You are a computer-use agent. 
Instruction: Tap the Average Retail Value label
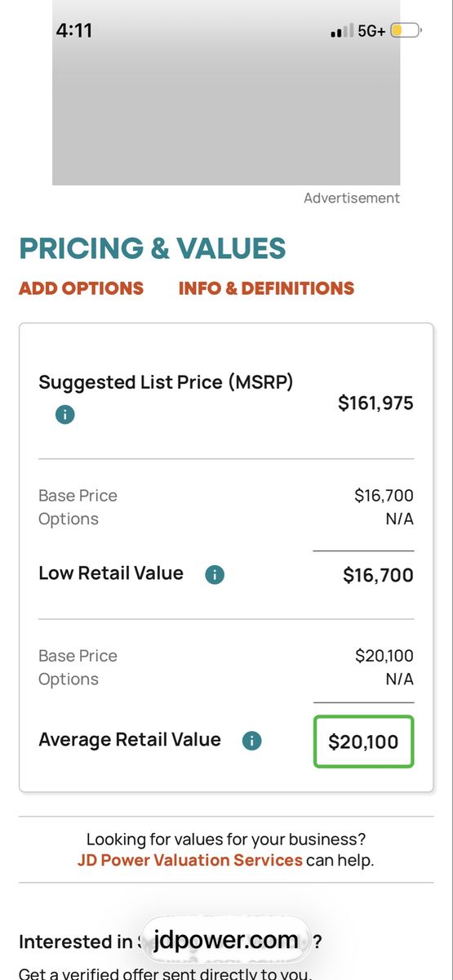130,740
